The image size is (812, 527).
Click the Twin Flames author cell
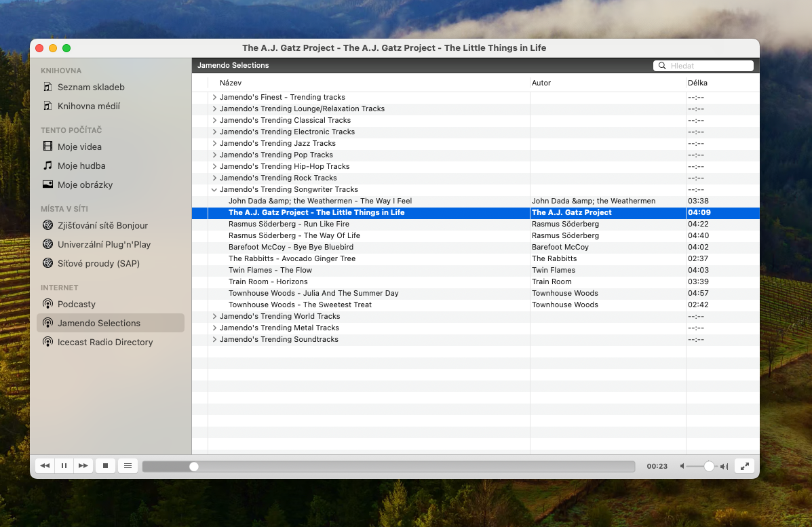tap(554, 270)
